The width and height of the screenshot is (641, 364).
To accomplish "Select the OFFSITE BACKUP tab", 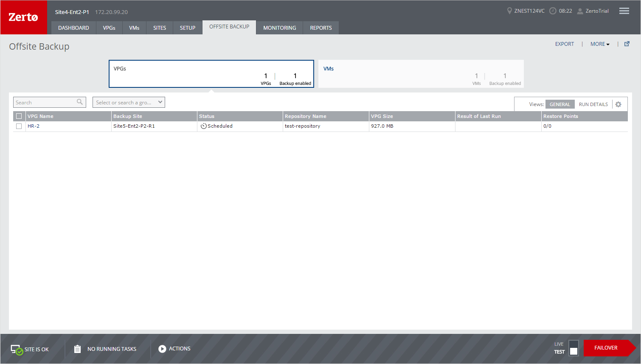I will coord(229,27).
